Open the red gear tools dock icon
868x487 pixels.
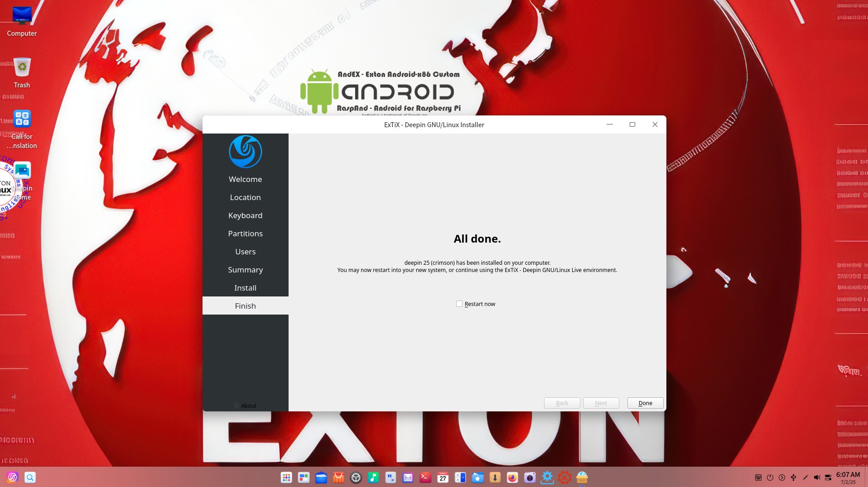(564, 477)
